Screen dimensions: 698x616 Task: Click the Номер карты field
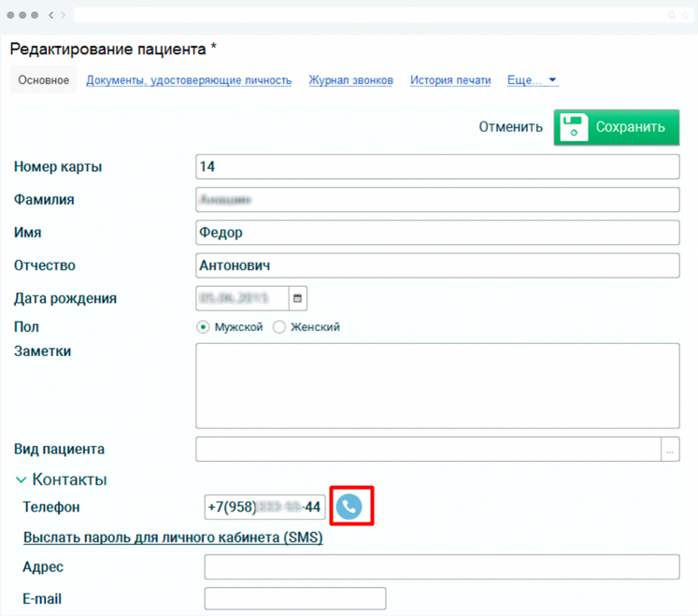coord(436,166)
